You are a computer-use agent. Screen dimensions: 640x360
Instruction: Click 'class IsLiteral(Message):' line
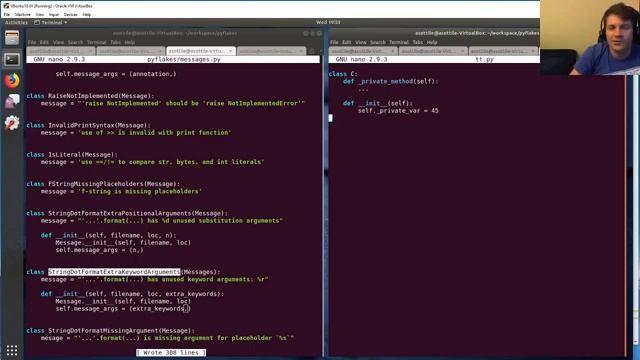[x=72, y=155]
